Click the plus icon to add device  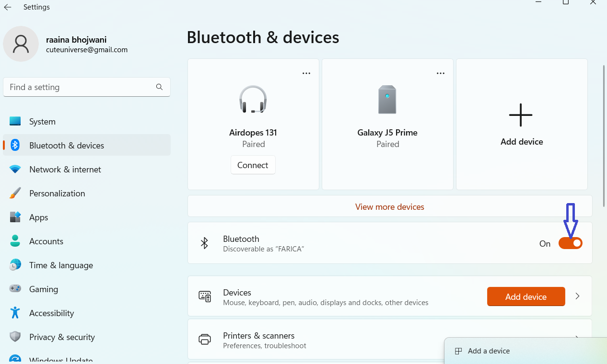(x=521, y=115)
